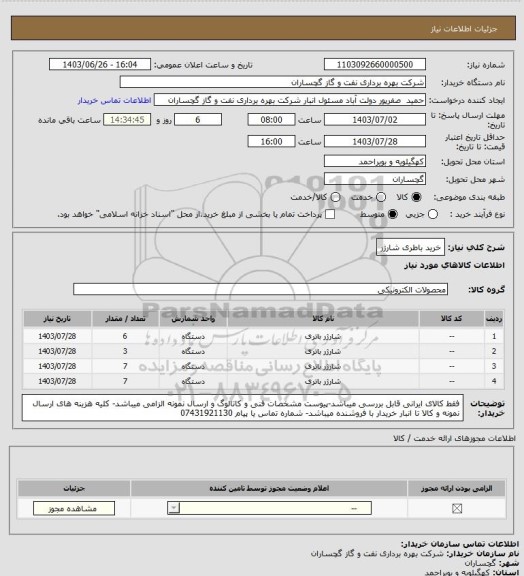
Task: Click the محصولات الکترونیکی goods group field
Action: (x=260, y=289)
